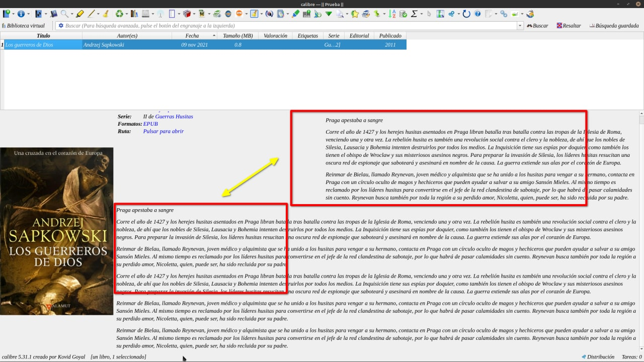
Task: Expand the green pin icon dropdown arrow
Action: coord(384,14)
